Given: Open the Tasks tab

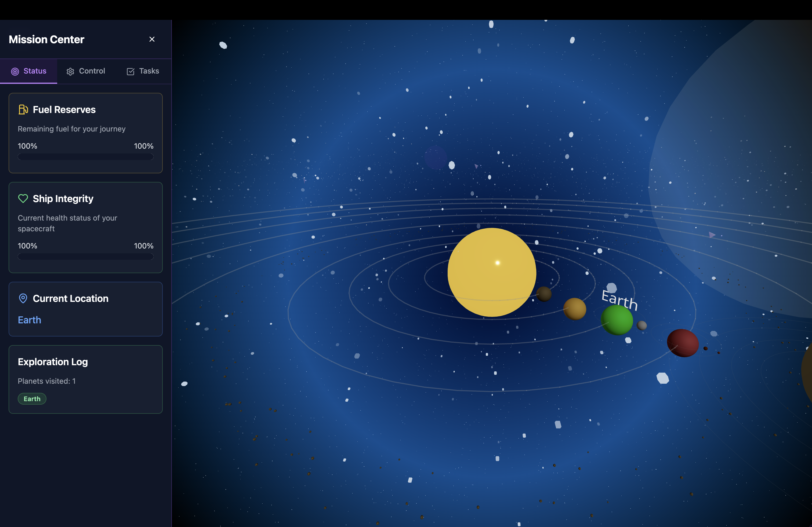Looking at the screenshot, I should (143, 71).
